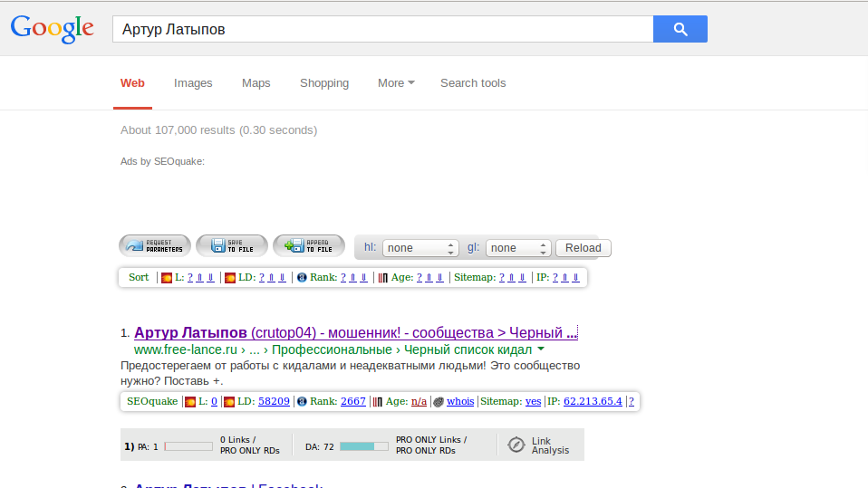Open the Shopping tab
This screenshot has height=488, width=868.
point(324,83)
